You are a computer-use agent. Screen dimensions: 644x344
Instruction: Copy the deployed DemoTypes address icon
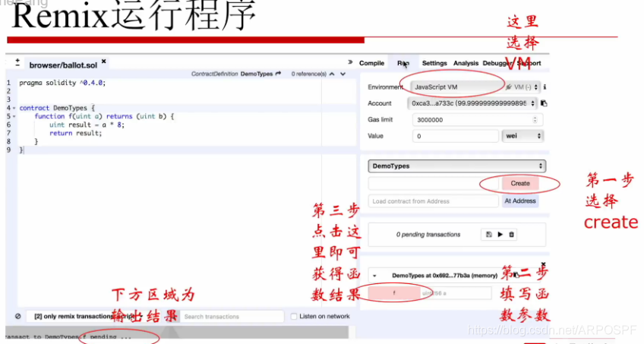click(516, 275)
